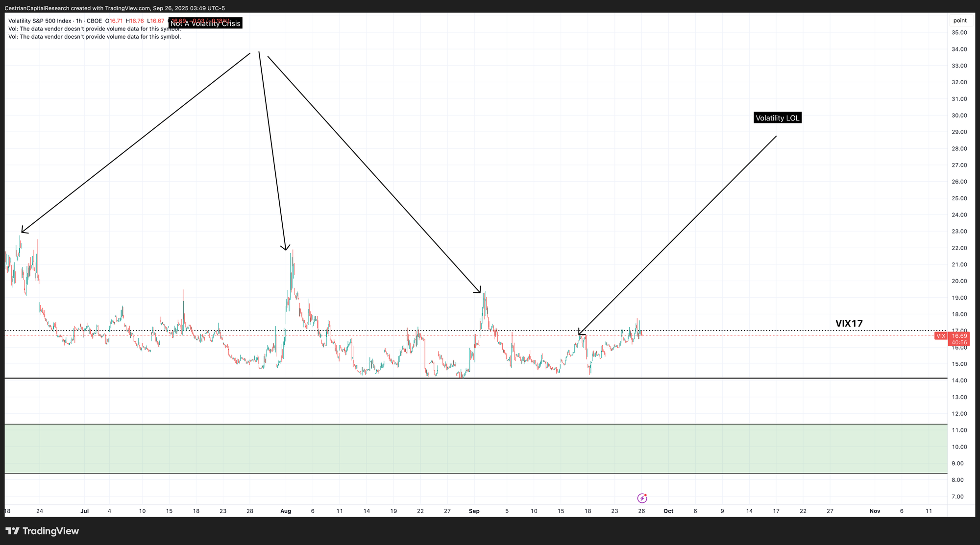This screenshot has height=545, width=980.
Task: Click the Volatility S&P 500 Index title
Action: pyautogui.click(x=40, y=21)
